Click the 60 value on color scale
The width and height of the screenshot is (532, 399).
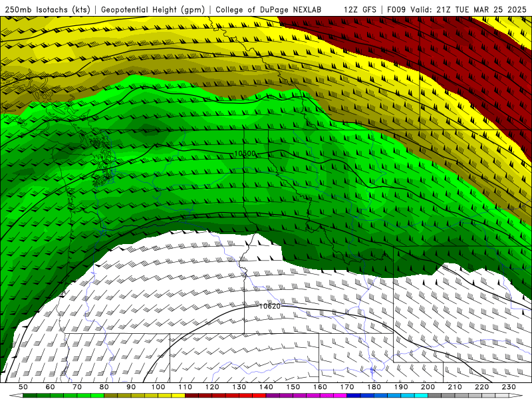(x=50, y=387)
